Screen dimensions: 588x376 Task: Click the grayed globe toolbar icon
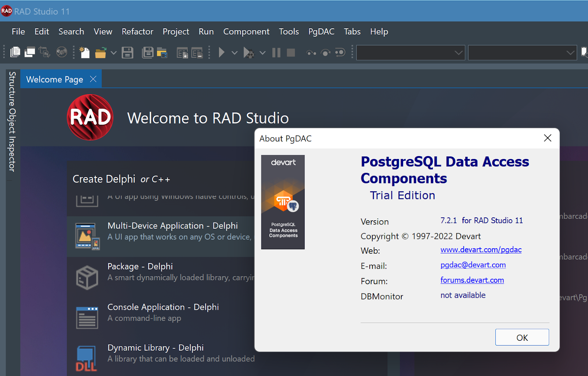pyautogui.click(x=62, y=53)
